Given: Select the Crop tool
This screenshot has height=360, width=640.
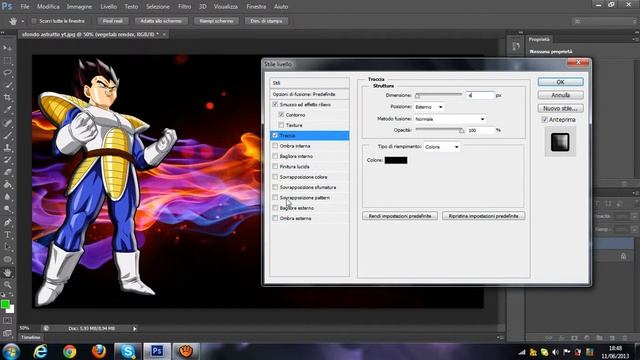Looking at the screenshot, I should pos(7,98).
